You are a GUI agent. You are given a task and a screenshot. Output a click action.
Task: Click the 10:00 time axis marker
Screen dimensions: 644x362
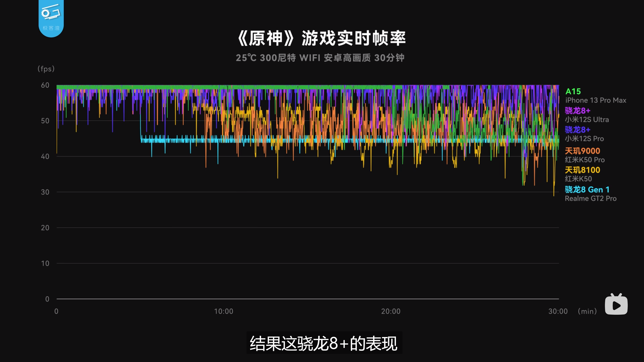(224, 311)
